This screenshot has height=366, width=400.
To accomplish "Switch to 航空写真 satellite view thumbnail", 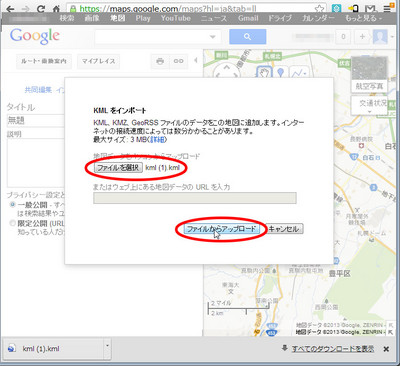I will [369, 74].
